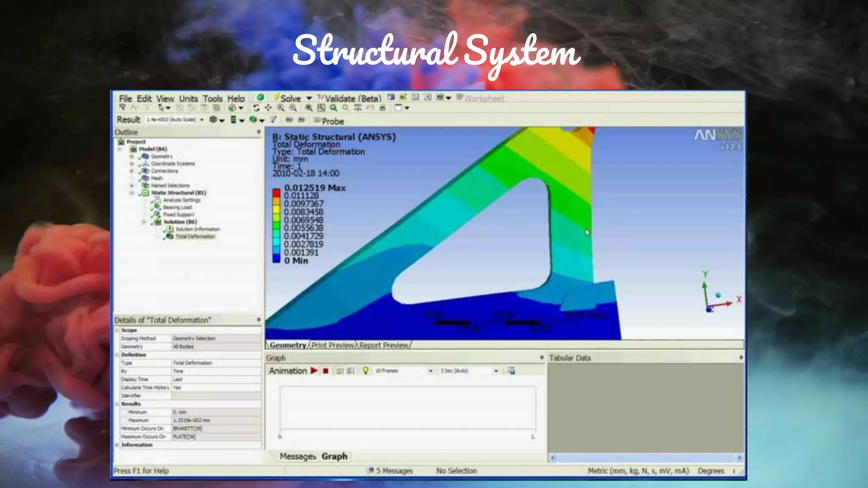Select Project in the outline

click(x=136, y=142)
